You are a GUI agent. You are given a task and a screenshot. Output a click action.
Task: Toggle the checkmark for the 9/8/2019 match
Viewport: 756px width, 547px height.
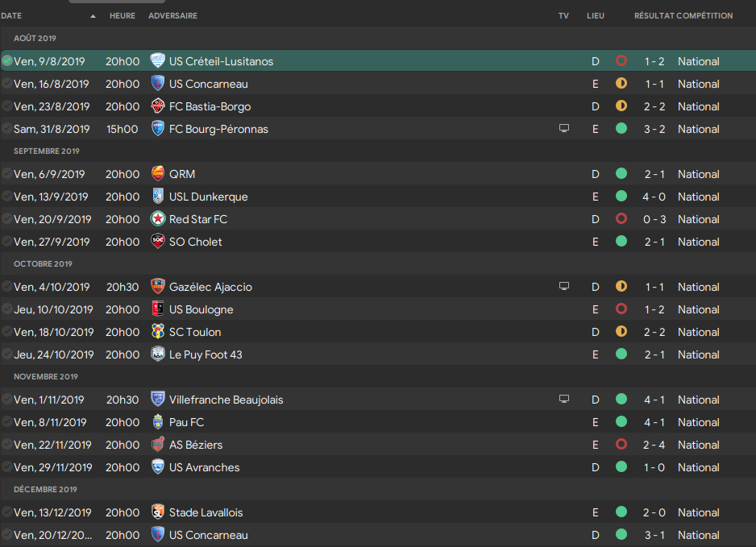click(6, 60)
